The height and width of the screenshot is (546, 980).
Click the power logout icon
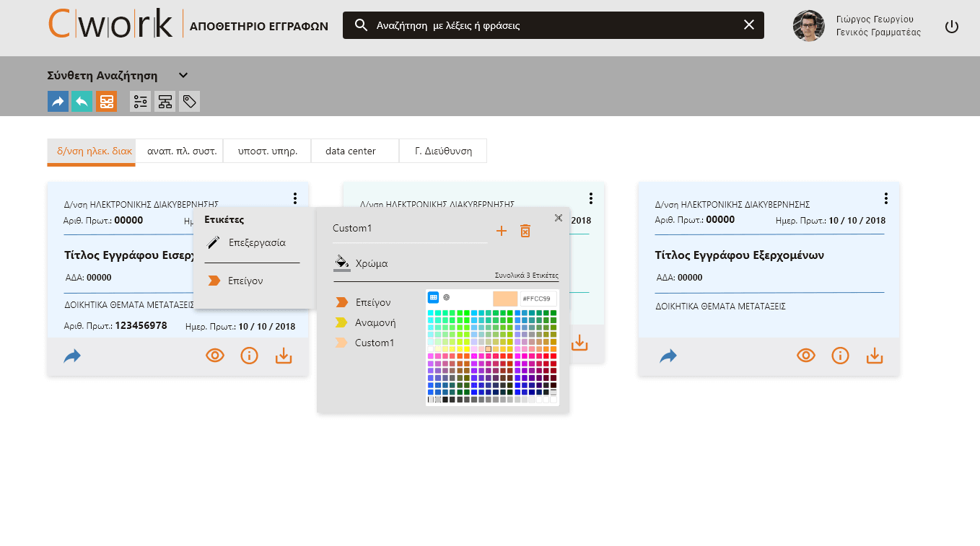(952, 27)
